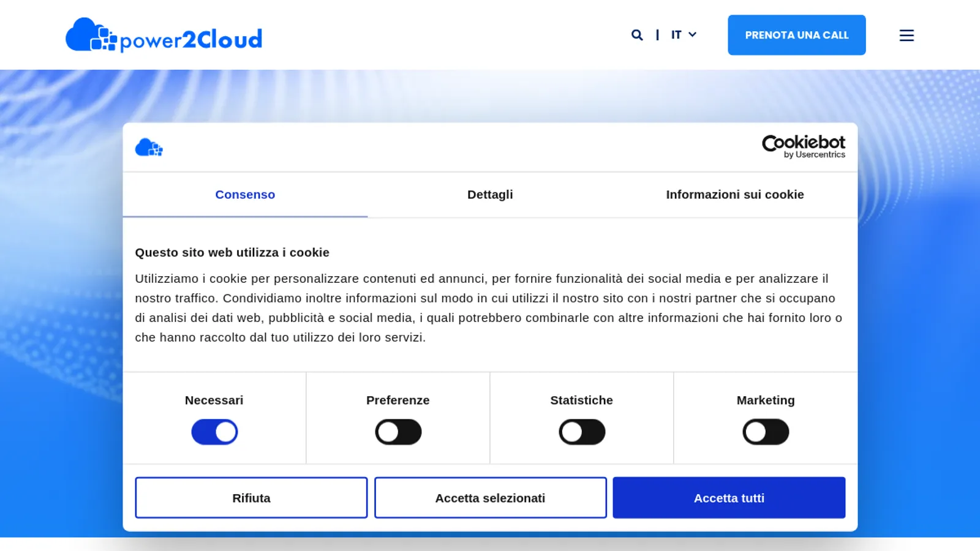980x551 pixels.
Task: Click Accetta selezionati button
Action: [x=491, y=498]
